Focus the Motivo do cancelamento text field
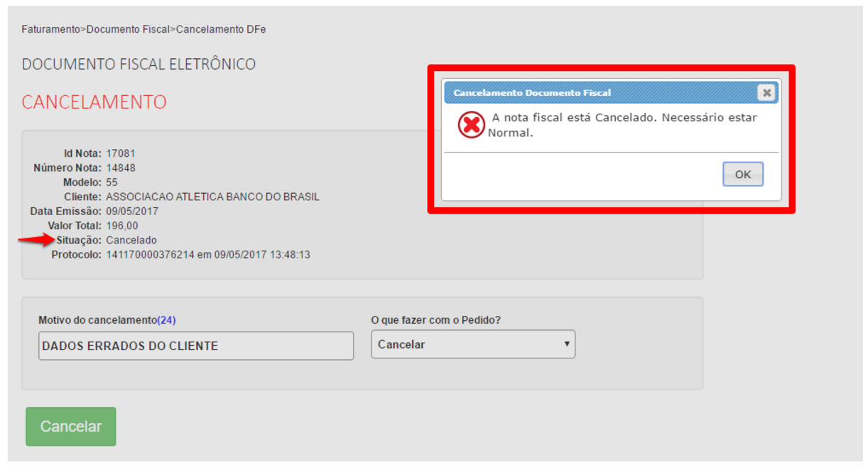 pos(195,346)
